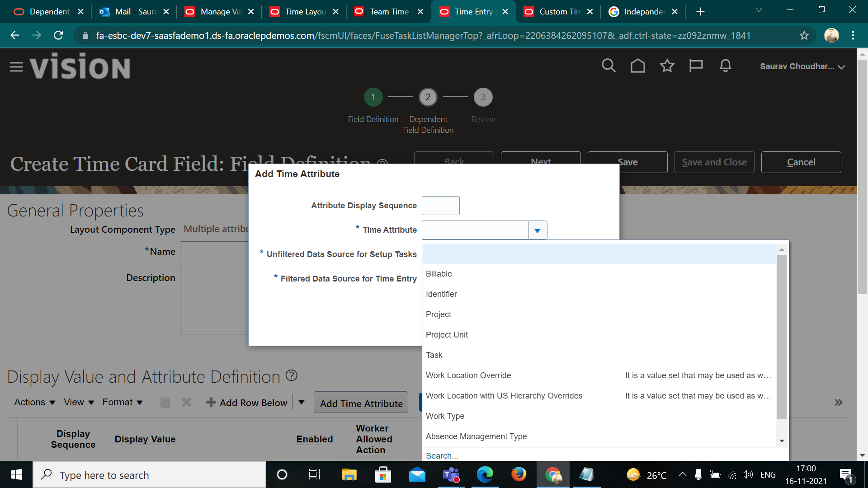Go to step 2 Dependent Field Definition
The width and height of the screenshot is (868, 488).
point(428,97)
